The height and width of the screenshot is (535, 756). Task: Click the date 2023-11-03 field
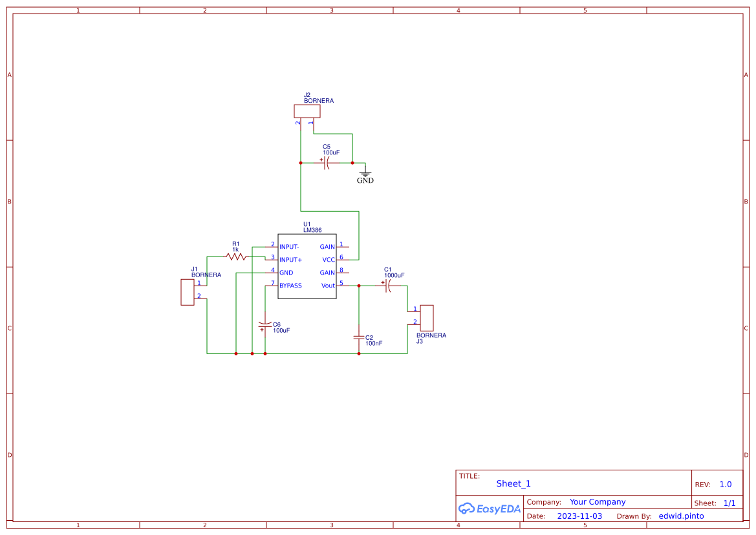(x=579, y=516)
